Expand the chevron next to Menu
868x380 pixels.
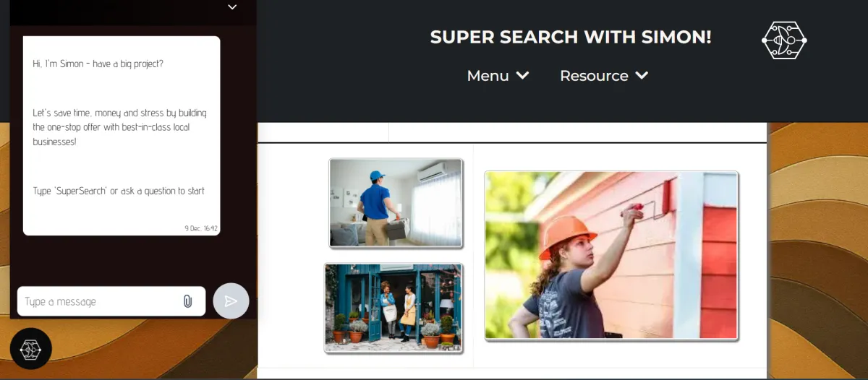tap(522, 75)
